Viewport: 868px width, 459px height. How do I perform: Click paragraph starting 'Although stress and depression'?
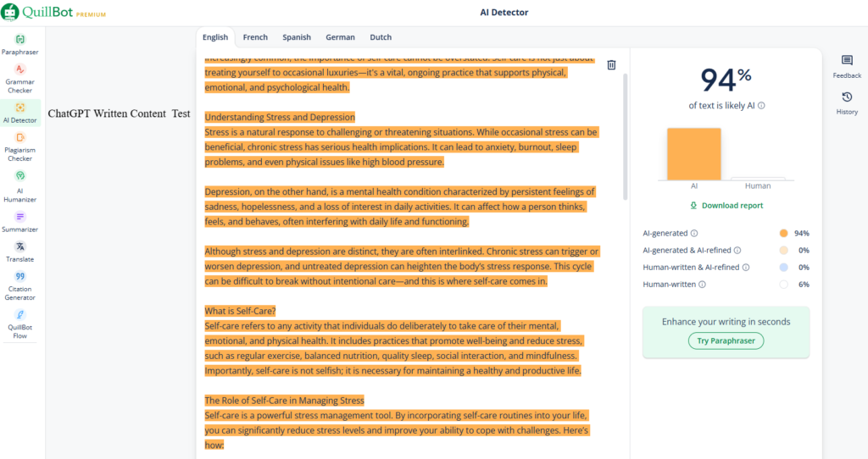pos(401,267)
